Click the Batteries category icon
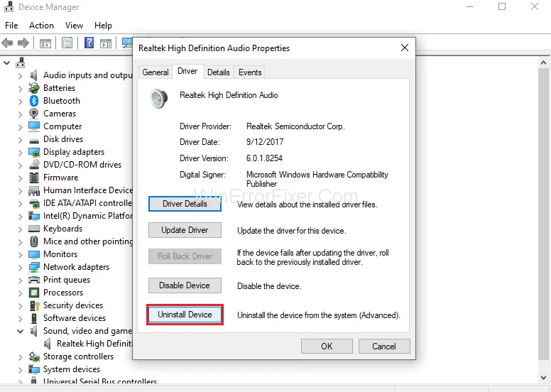 34,88
